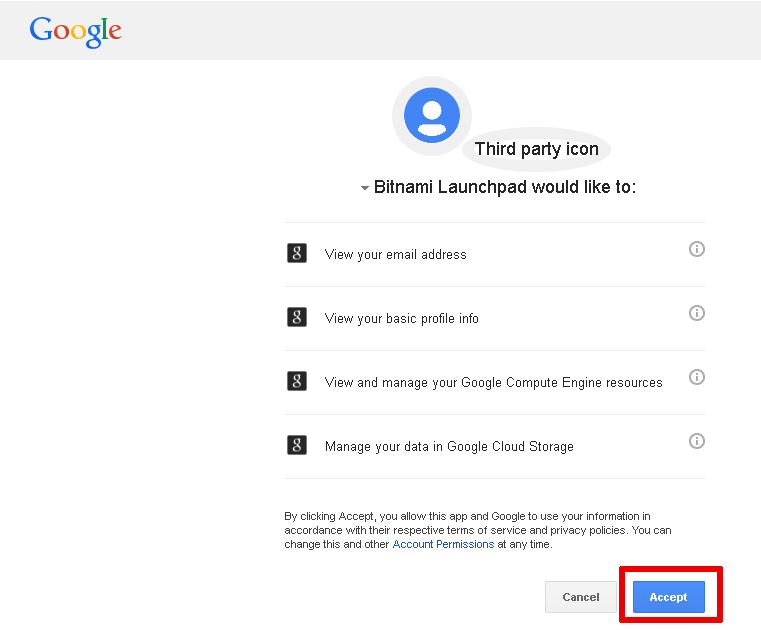The height and width of the screenshot is (630, 761).
Task: Show info for Google Compute Engine permission
Action: tap(697, 377)
